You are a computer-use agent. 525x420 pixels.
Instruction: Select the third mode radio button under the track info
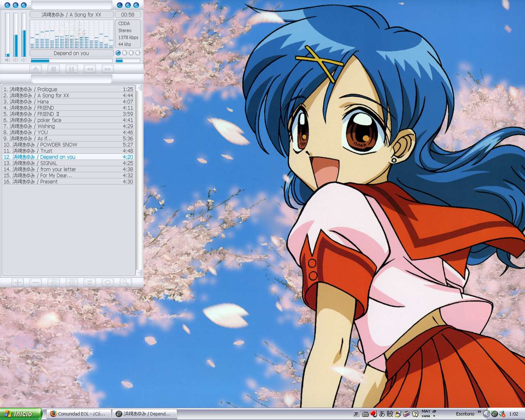pyautogui.click(x=131, y=53)
